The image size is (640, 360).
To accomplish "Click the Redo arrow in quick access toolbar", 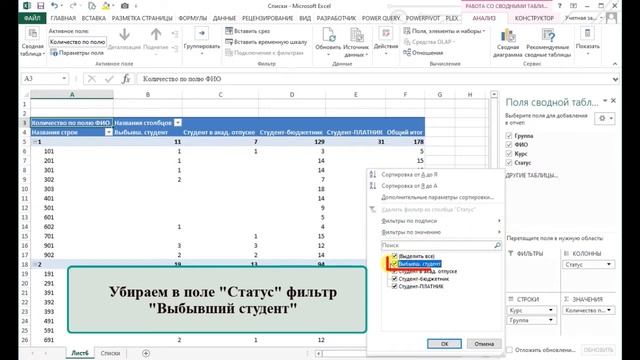I will [73, 6].
